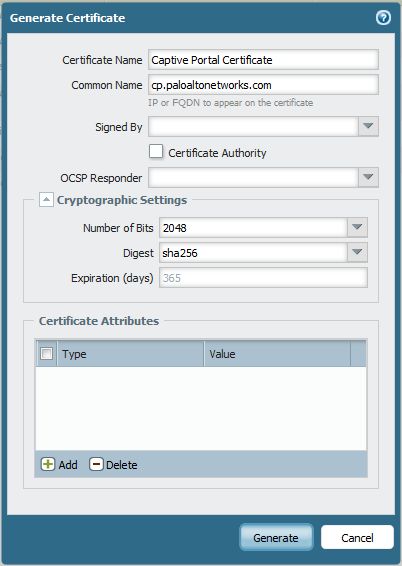Open the OCSP Responder dropdown arrow

(x=368, y=177)
